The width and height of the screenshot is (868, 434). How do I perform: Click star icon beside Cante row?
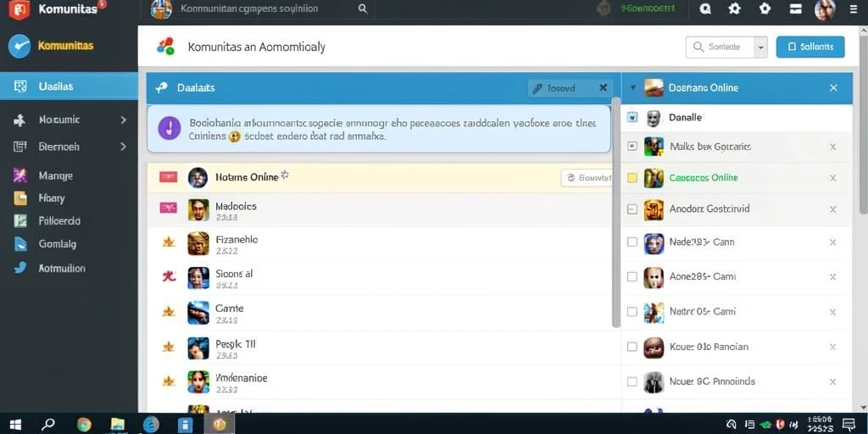pyautogui.click(x=169, y=312)
